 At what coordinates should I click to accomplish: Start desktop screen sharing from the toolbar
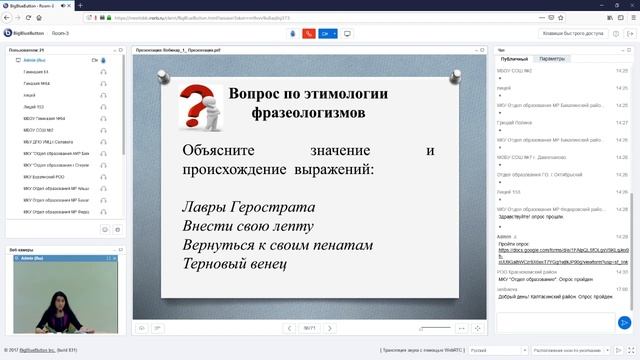(x=347, y=33)
